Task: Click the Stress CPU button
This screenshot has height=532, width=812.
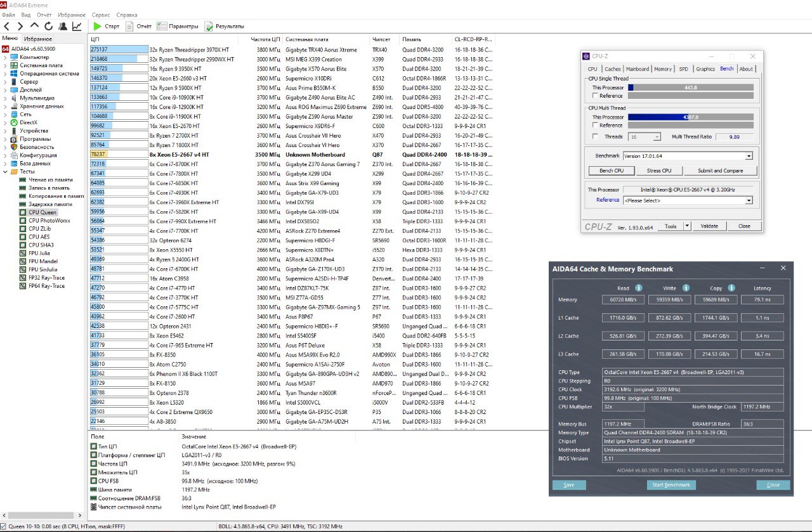Action: click(659, 171)
